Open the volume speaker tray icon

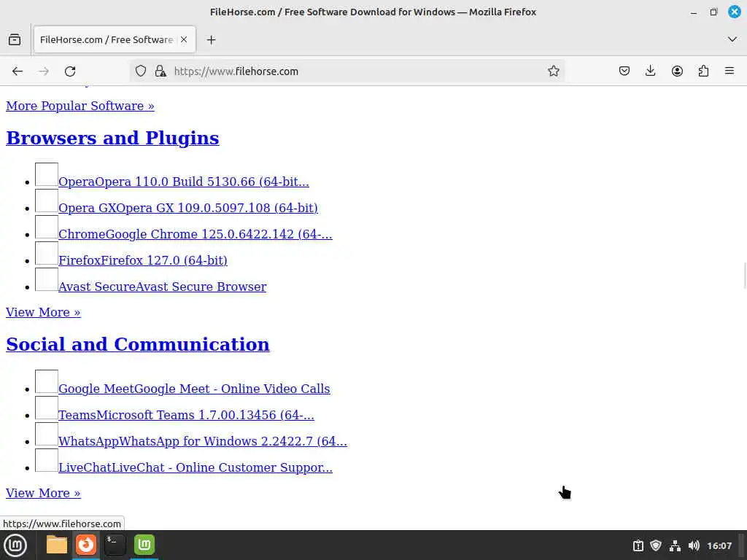coord(694,545)
